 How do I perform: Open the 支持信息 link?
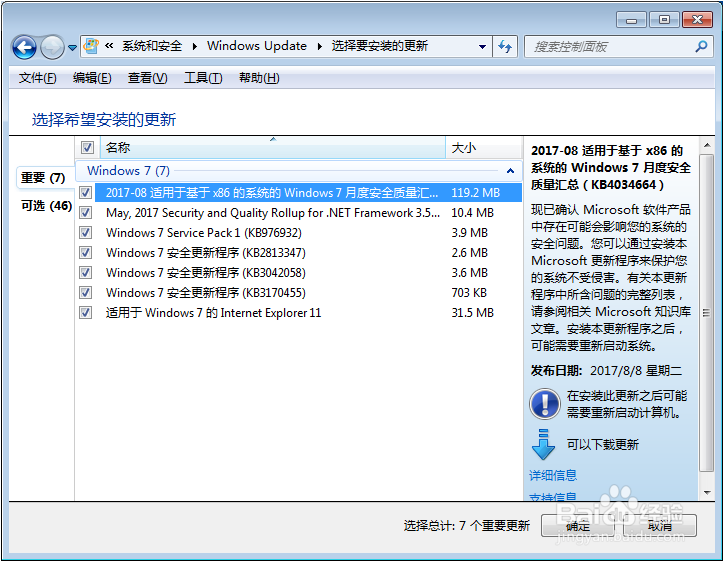(x=553, y=497)
